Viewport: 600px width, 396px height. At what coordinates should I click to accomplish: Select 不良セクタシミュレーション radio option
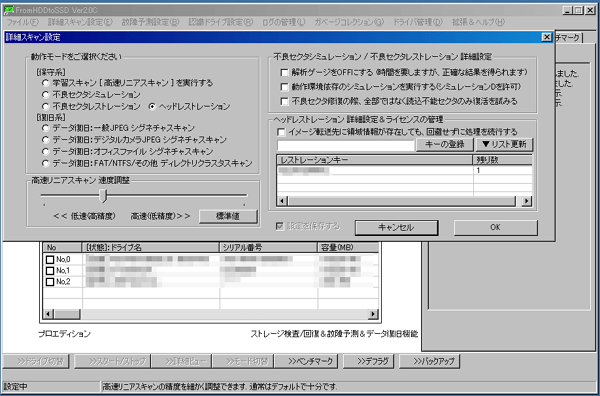(46, 95)
